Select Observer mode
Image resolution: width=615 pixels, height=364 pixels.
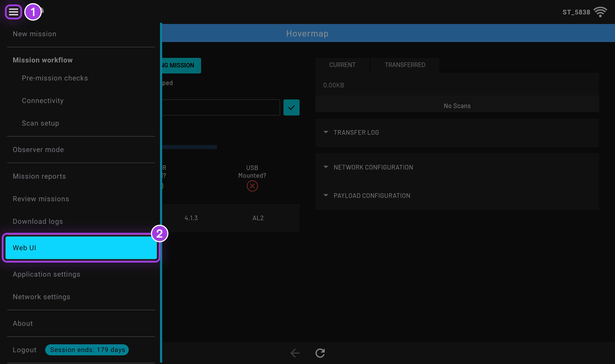coord(38,150)
